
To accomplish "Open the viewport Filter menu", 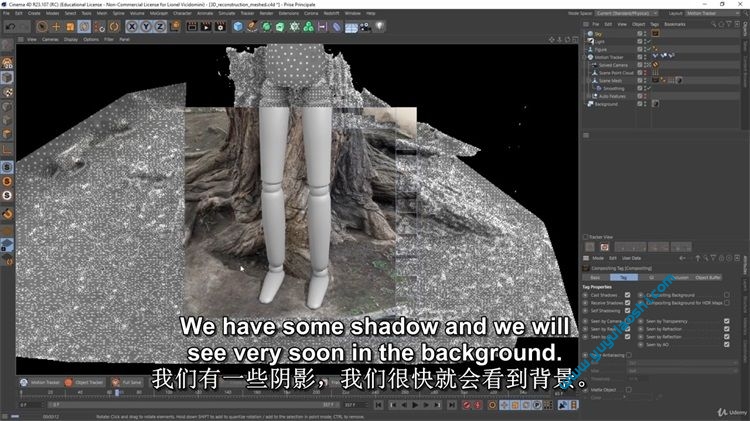I will point(109,40).
